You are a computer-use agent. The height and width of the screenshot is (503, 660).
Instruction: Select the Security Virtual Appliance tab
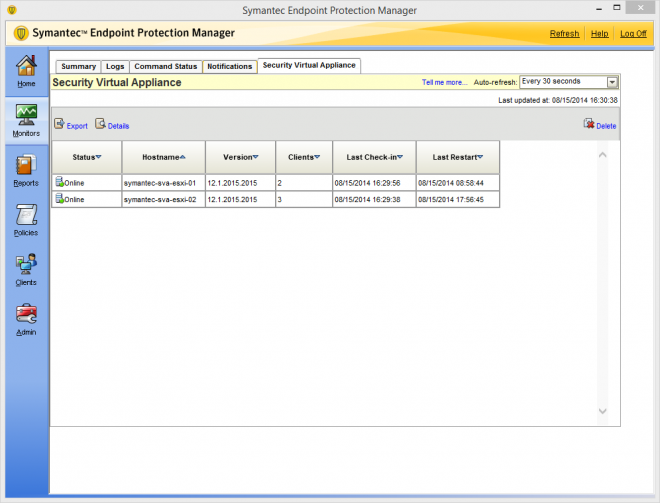[x=309, y=65]
